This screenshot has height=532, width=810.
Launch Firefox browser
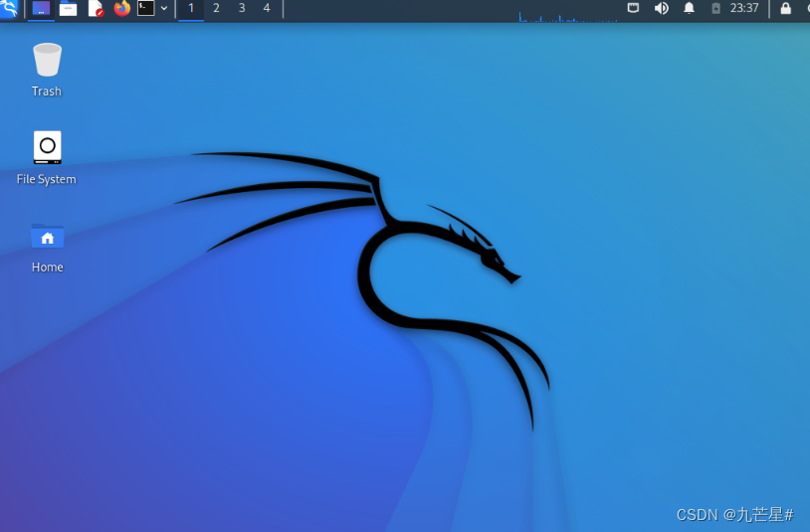pyautogui.click(x=122, y=8)
